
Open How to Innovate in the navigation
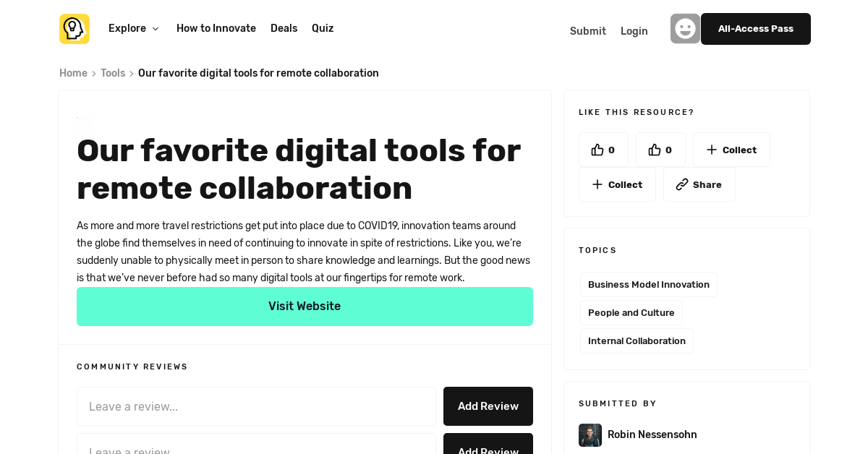[216, 28]
